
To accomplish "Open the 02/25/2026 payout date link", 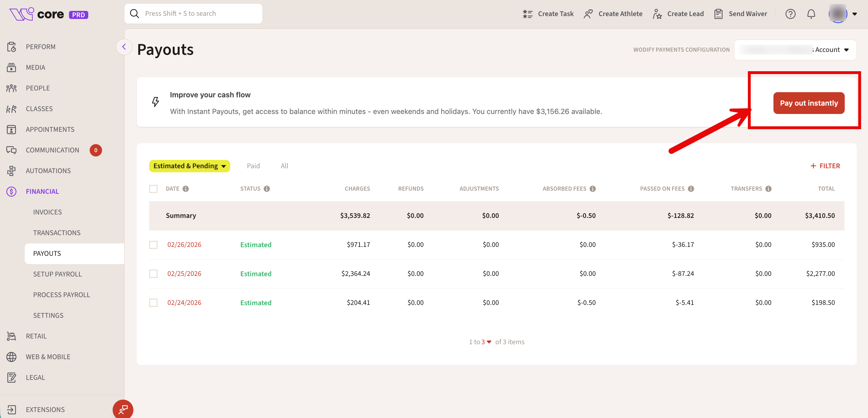I will click(184, 274).
